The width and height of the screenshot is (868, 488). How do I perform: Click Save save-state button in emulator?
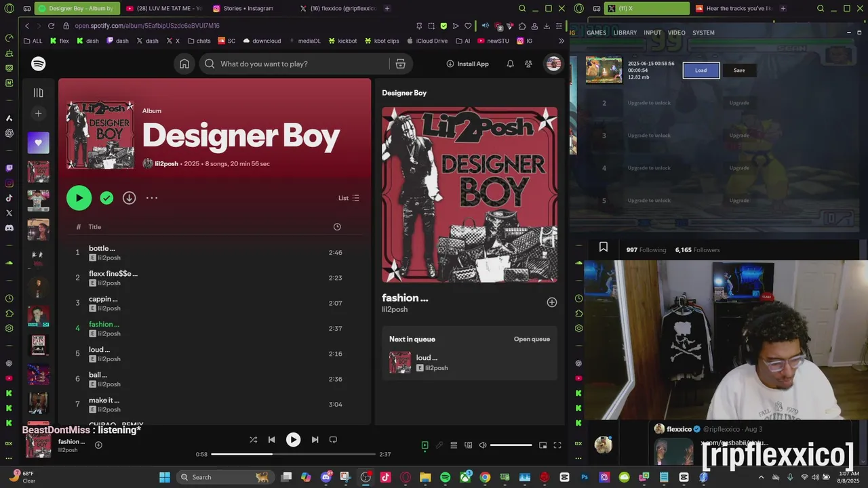(x=739, y=70)
